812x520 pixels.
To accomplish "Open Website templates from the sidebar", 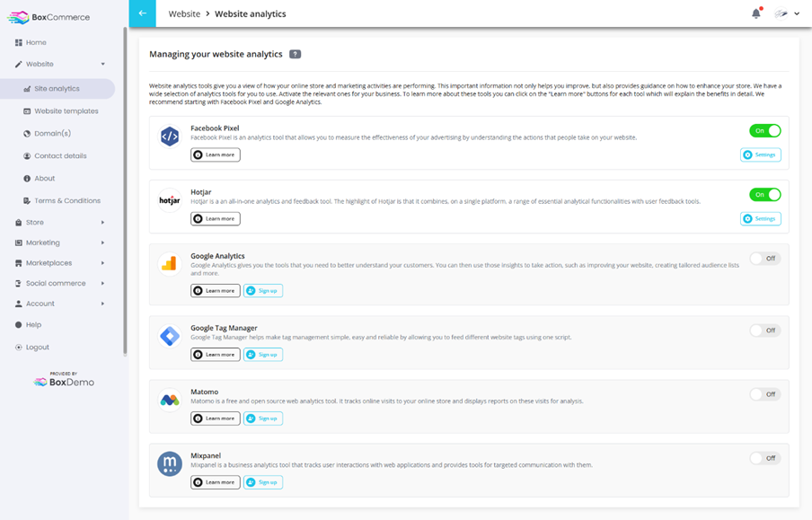I will coord(67,110).
